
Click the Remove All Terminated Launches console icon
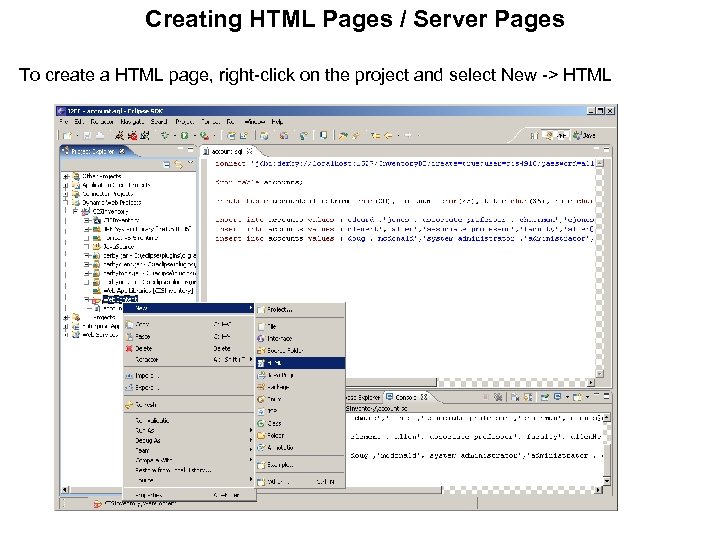tap(498, 397)
